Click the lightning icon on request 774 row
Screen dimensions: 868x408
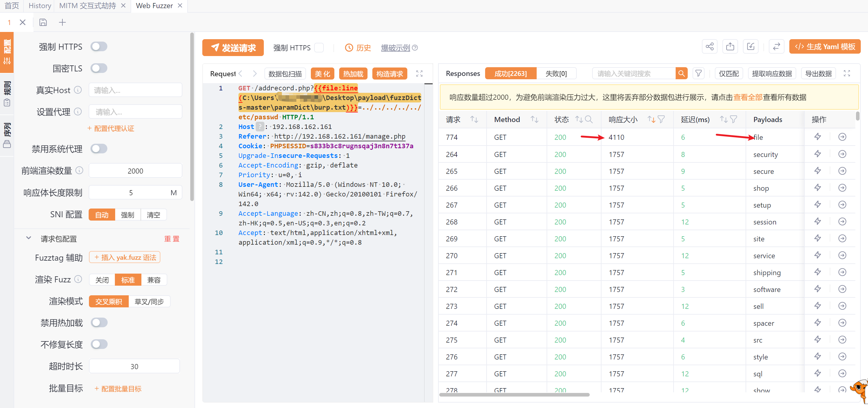tap(817, 137)
